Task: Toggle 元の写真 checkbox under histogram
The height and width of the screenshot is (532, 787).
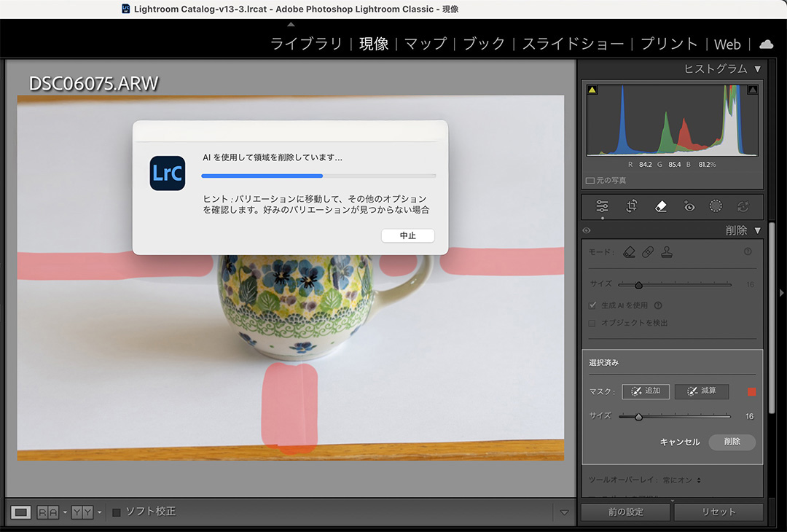Action: tap(590, 180)
